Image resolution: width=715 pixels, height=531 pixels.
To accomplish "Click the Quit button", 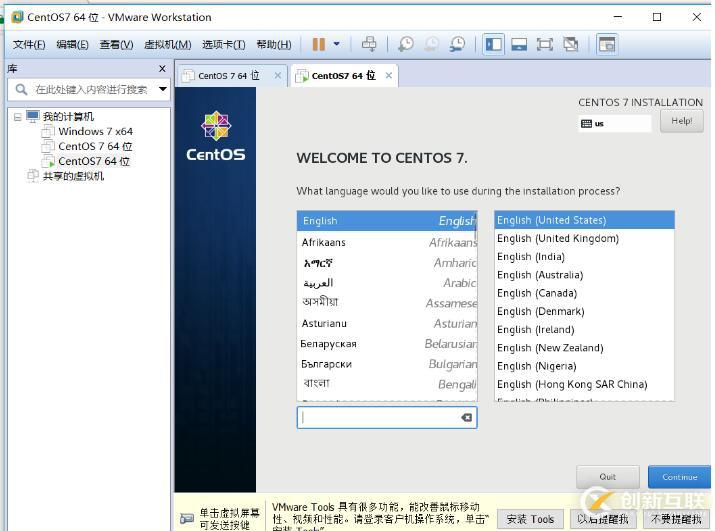I will click(x=607, y=477).
